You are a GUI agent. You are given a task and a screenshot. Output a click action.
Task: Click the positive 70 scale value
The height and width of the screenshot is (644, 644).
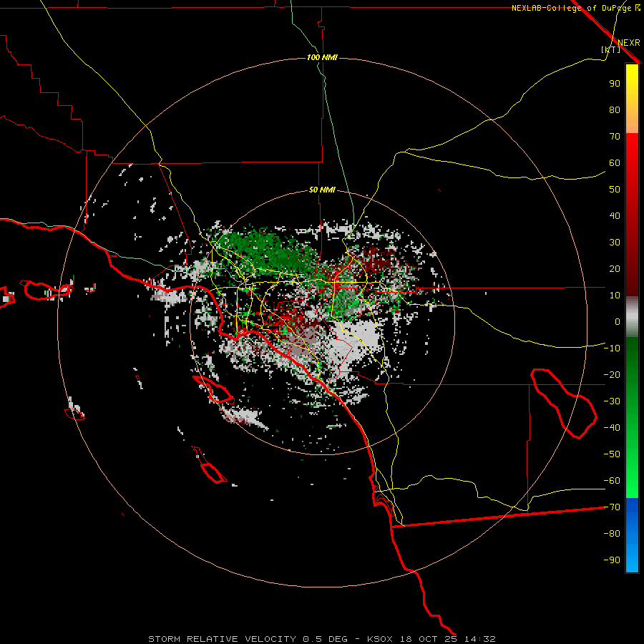615,137
